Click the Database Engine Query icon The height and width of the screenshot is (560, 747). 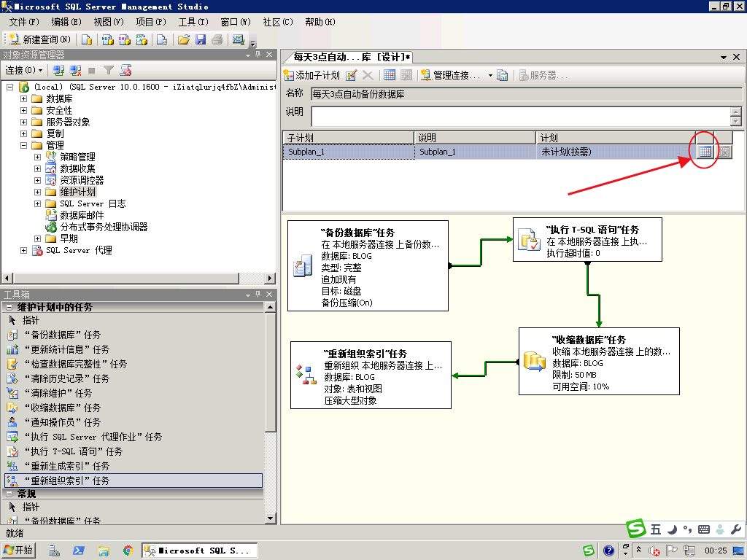pos(87,39)
